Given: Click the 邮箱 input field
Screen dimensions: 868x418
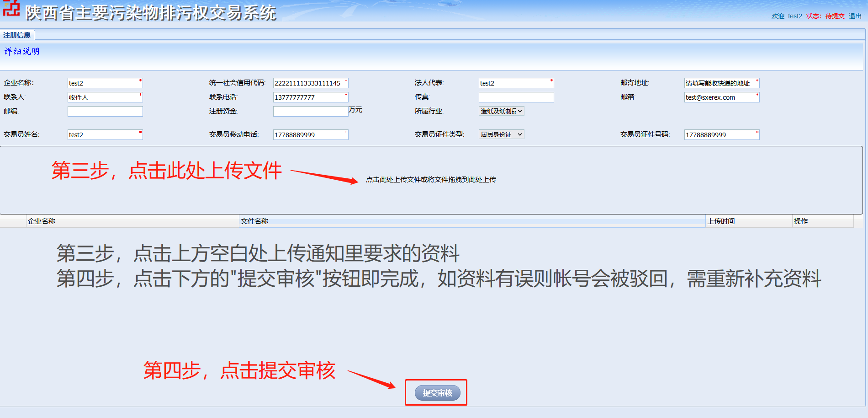Looking at the screenshot, I should point(722,97).
